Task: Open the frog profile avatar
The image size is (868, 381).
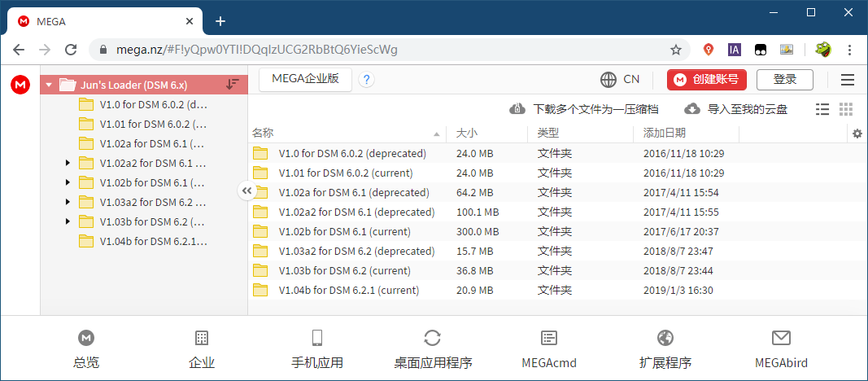Action: pyautogui.click(x=823, y=50)
